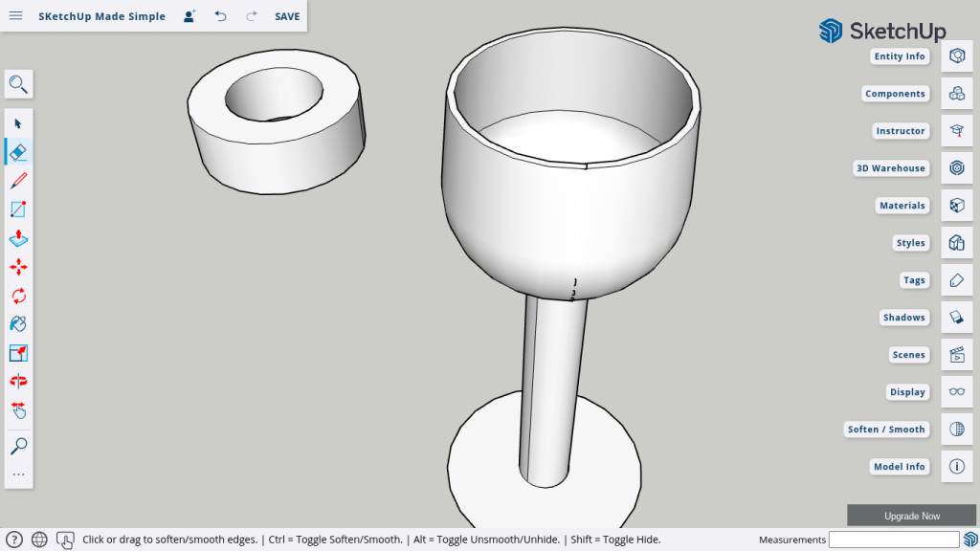Open the help question mark icon
980x551 pixels.
pos(14,540)
